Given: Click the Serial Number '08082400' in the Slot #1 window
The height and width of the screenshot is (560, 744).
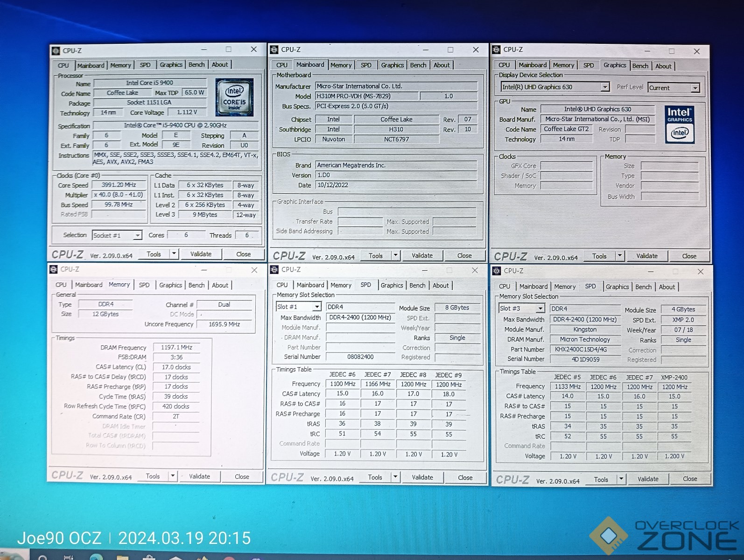Looking at the screenshot, I should 360,357.
